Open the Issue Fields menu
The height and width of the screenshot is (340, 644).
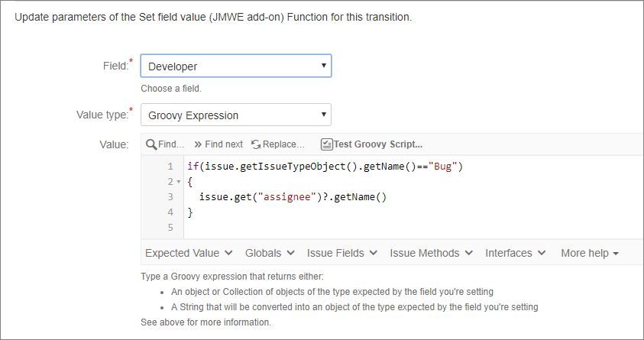click(x=341, y=253)
